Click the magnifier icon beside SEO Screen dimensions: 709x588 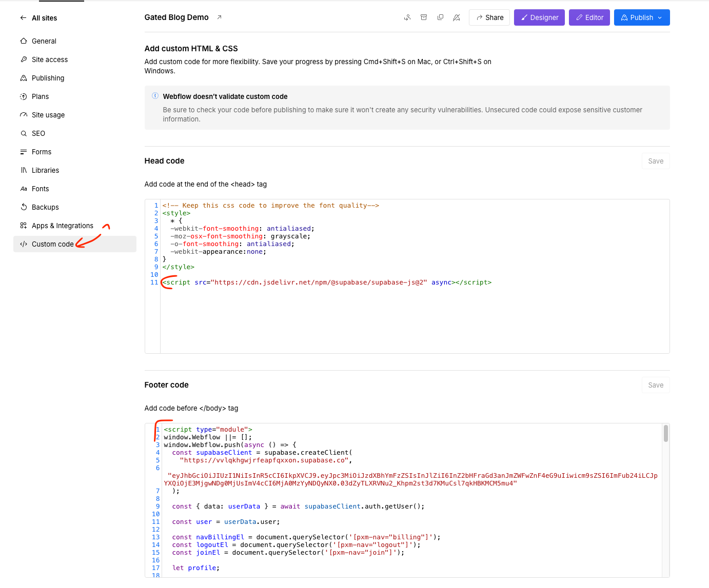pos(24,133)
